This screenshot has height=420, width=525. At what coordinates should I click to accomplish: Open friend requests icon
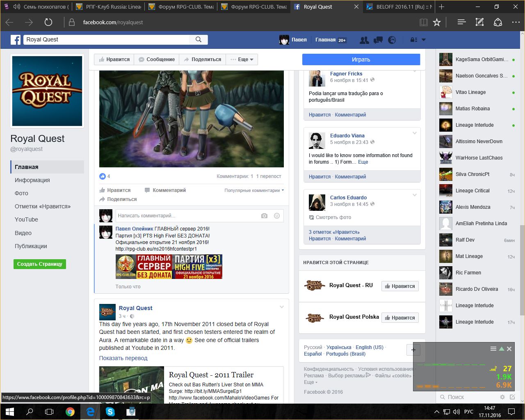pyautogui.click(x=364, y=40)
